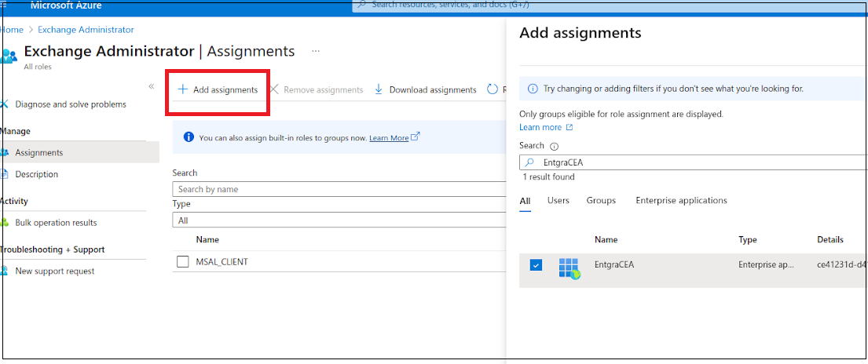Image resolution: width=868 pixels, height=364 pixels.
Task: Click the search field containing EntgraCEA
Action: [x=693, y=162]
